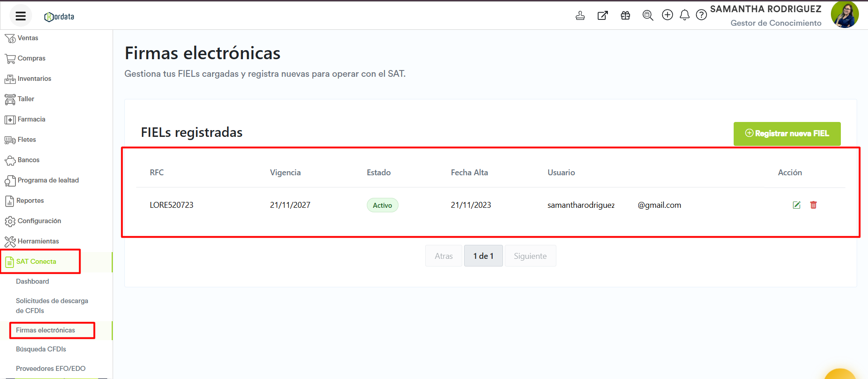Open the notifications bell icon
Image resolution: width=868 pixels, height=379 pixels.
[x=684, y=15]
